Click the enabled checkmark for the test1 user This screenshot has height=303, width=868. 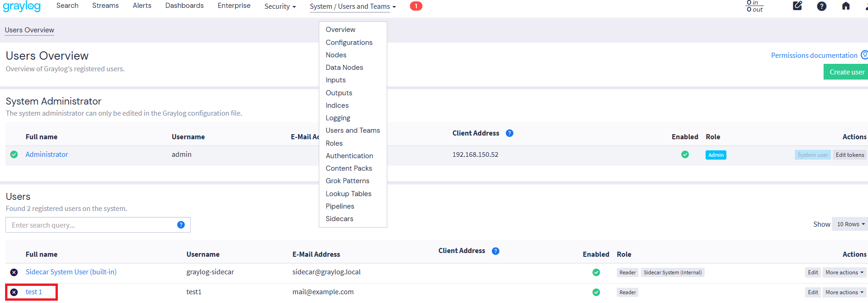click(596, 292)
